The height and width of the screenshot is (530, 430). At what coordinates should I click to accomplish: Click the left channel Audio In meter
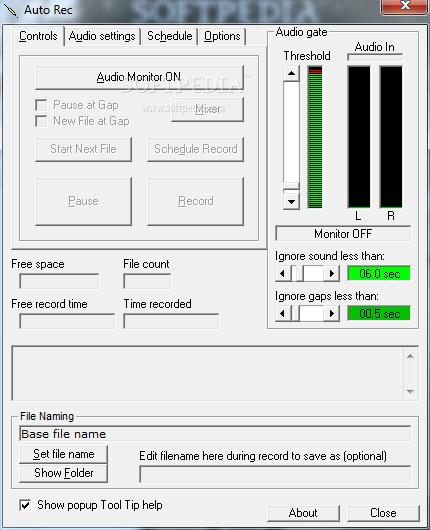[x=359, y=137]
